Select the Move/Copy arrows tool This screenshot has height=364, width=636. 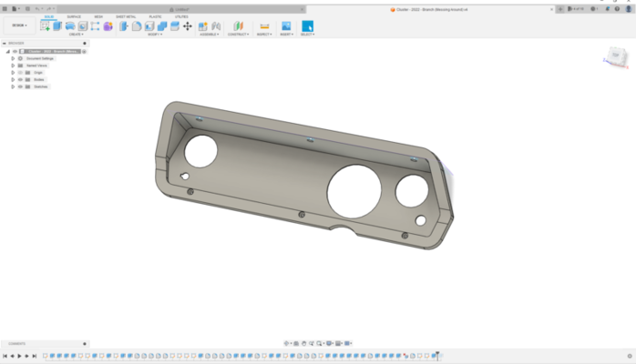[x=188, y=26]
